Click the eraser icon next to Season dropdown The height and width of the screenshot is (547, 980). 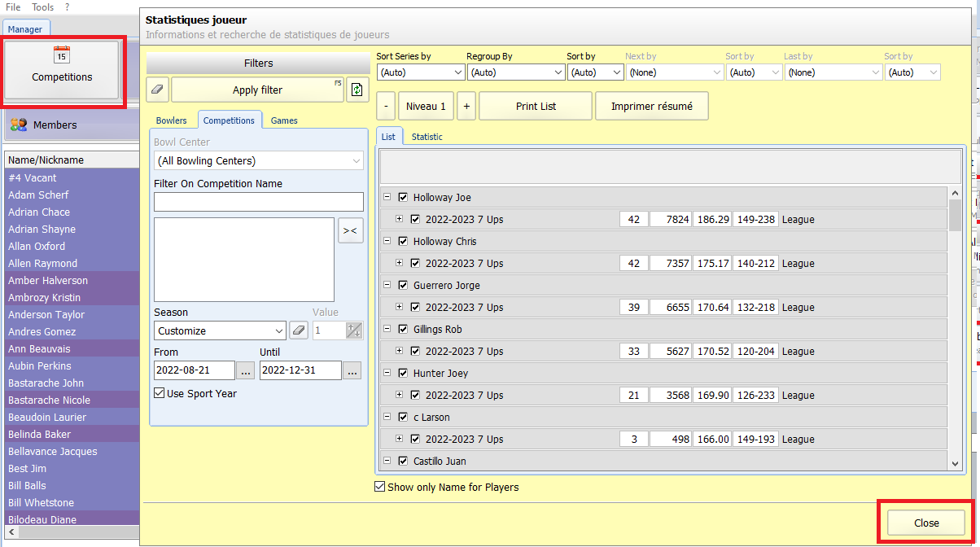(x=299, y=330)
